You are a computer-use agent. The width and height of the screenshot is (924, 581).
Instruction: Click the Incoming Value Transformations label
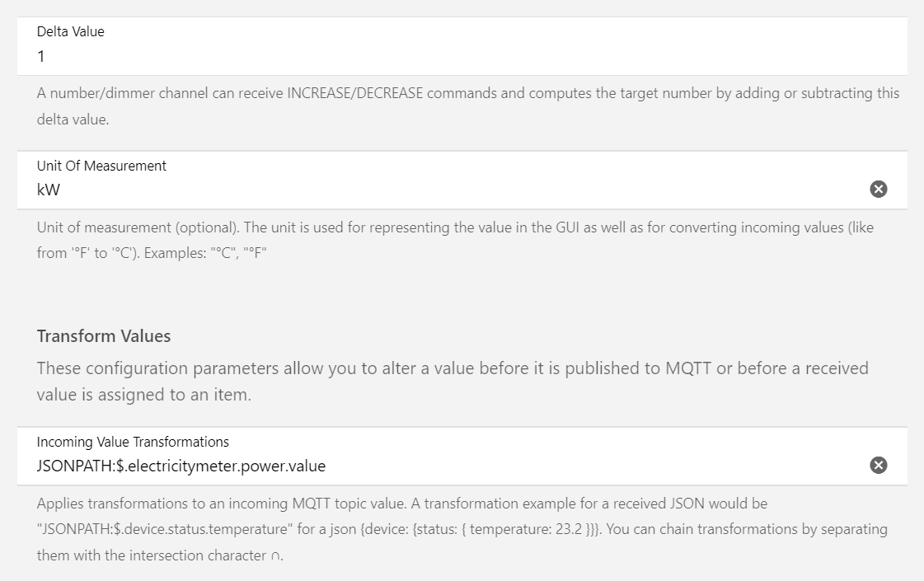pyautogui.click(x=133, y=442)
